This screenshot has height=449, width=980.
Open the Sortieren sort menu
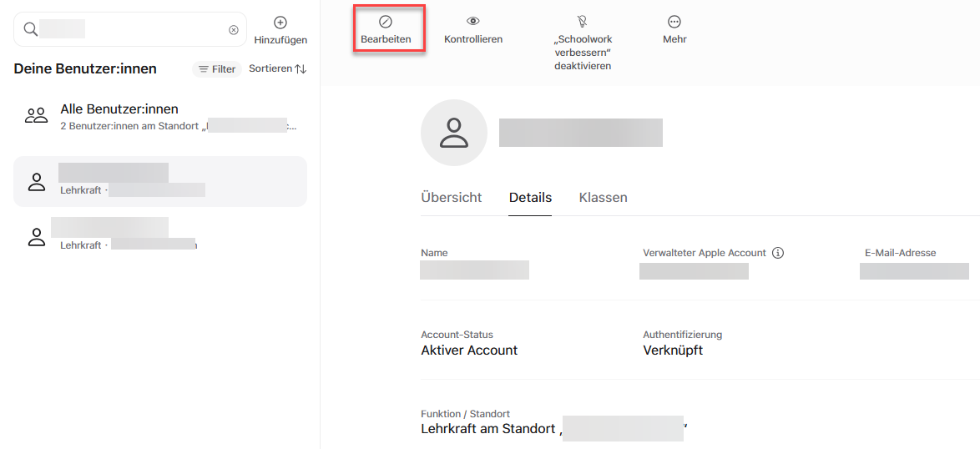278,68
